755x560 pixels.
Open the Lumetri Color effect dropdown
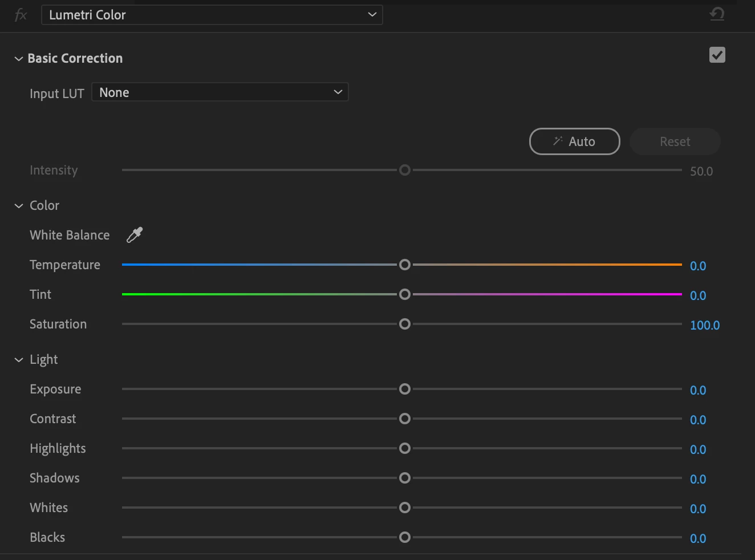click(212, 15)
